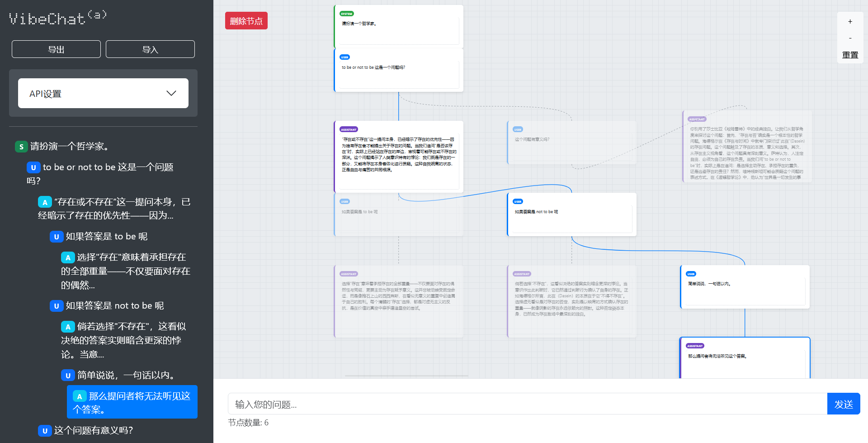This screenshot has height=443, width=868.
Task: Click the USER badge on 简单说说 node
Action: (x=691, y=274)
